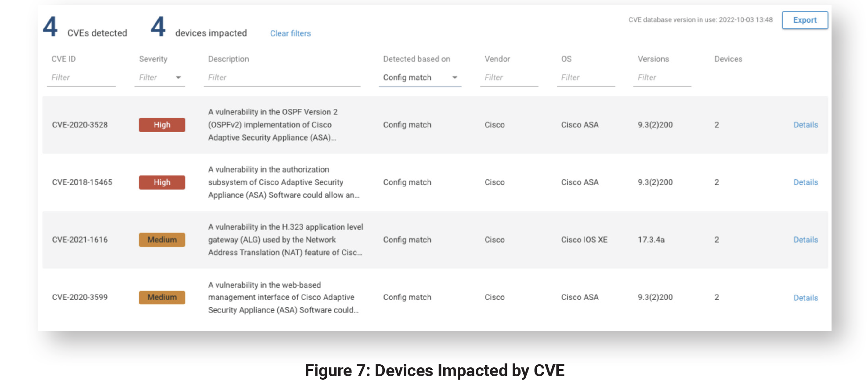Open Details for CVE-2020-3528
The width and height of the screenshot is (868, 388).
tap(805, 125)
